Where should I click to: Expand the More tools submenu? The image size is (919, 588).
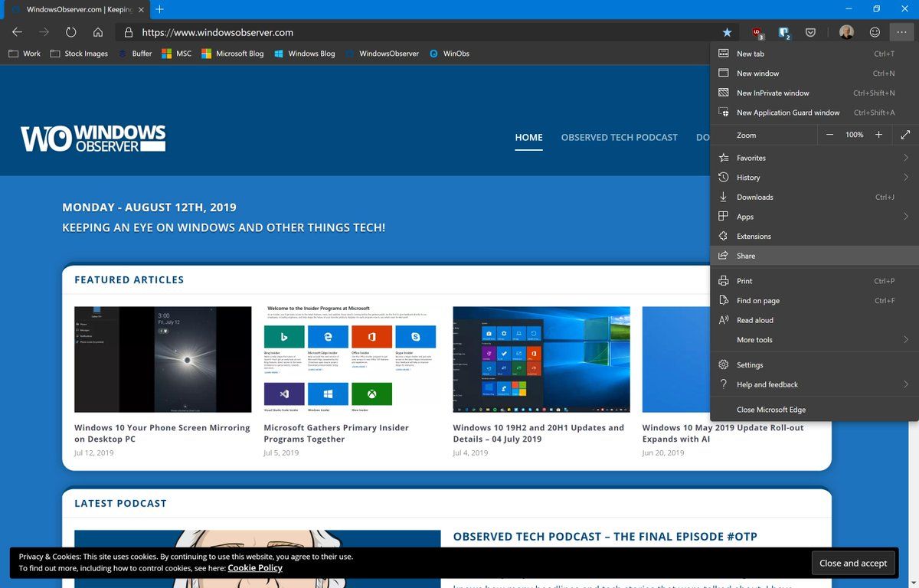point(814,340)
